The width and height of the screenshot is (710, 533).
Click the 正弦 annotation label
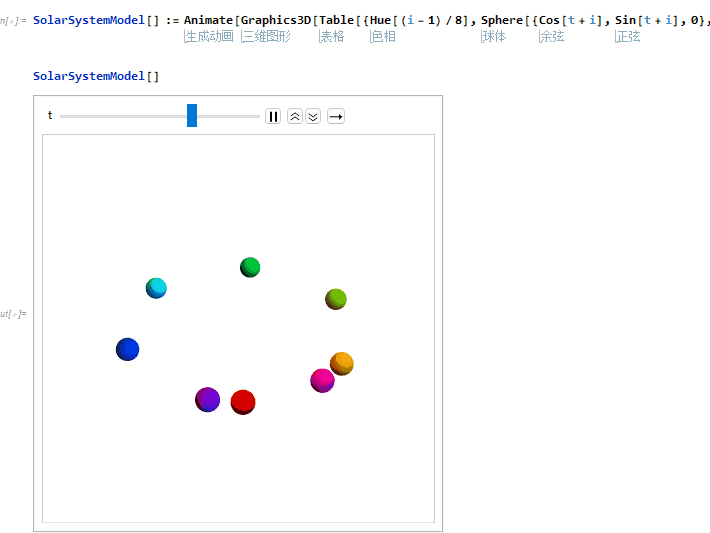(628, 36)
